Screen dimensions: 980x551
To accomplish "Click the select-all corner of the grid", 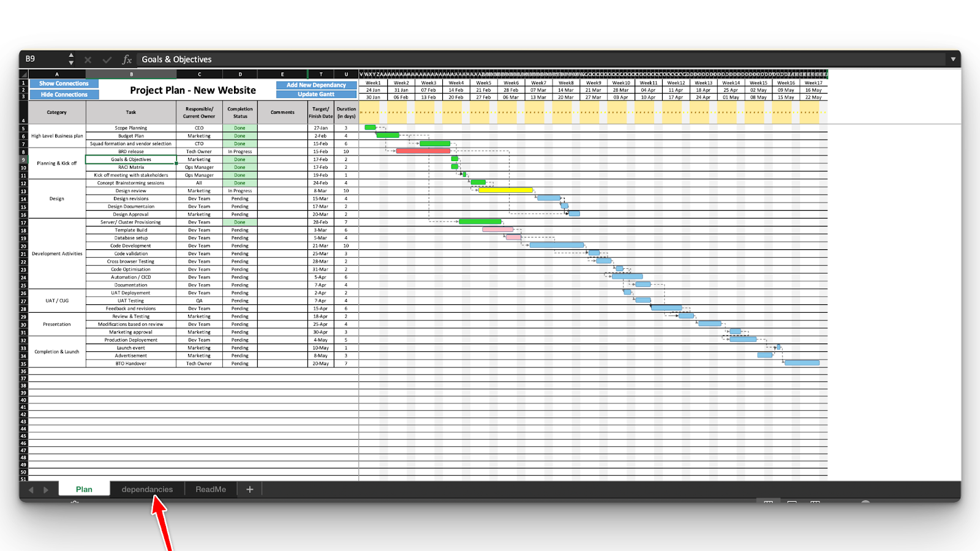I will [24, 74].
